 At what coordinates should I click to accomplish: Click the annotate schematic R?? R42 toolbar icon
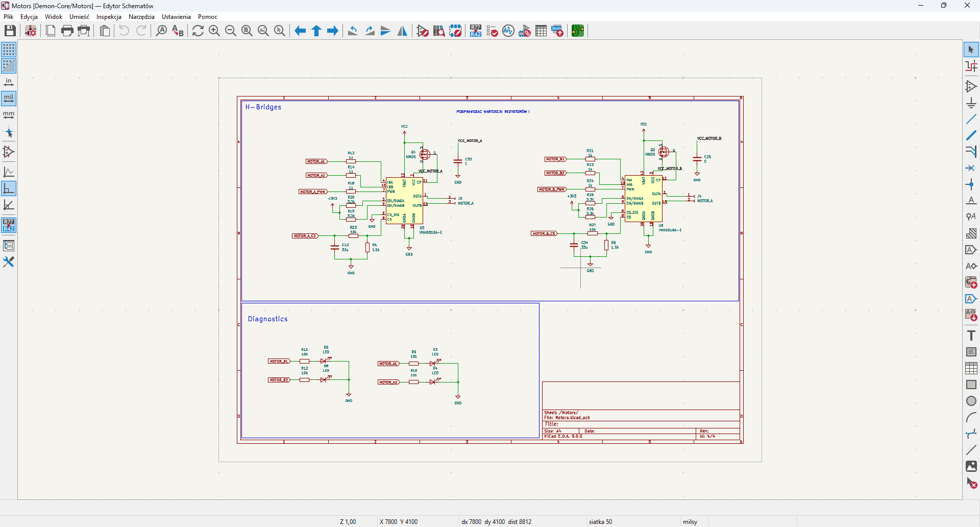coord(476,31)
